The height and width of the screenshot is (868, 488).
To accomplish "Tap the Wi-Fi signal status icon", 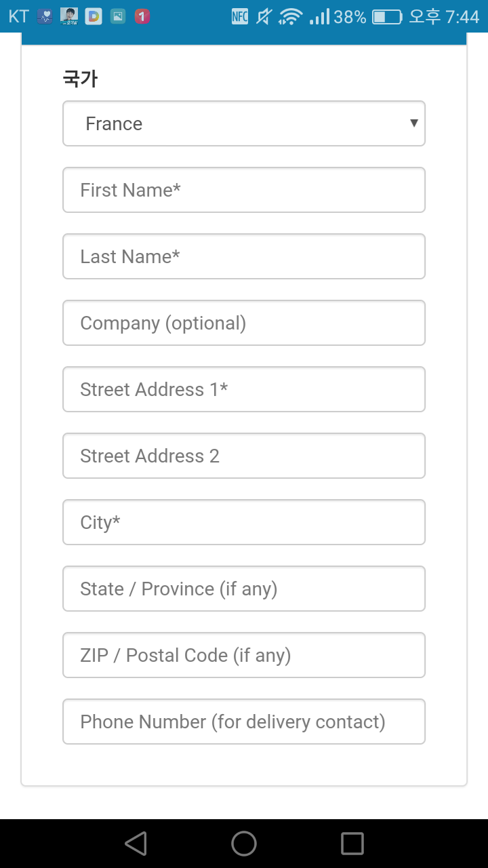I will click(x=290, y=16).
